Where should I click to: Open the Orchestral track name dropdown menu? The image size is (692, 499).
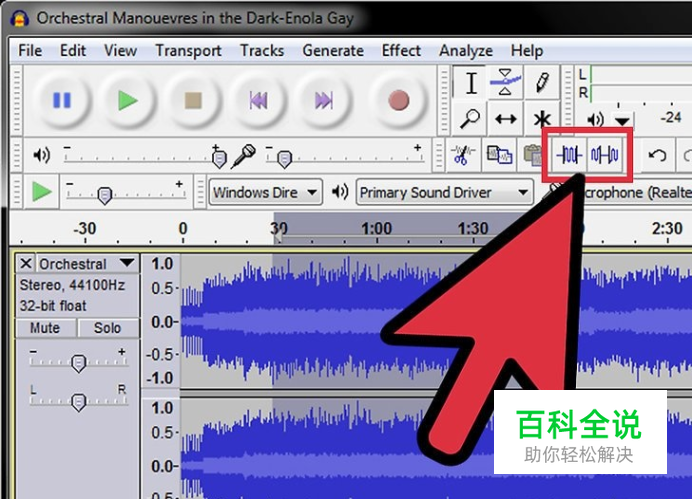(x=87, y=264)
